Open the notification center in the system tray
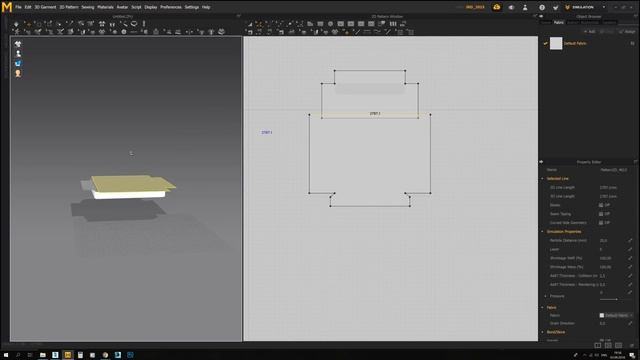The height and width of the screenshot is (360, 640). [x=632, y=355]
